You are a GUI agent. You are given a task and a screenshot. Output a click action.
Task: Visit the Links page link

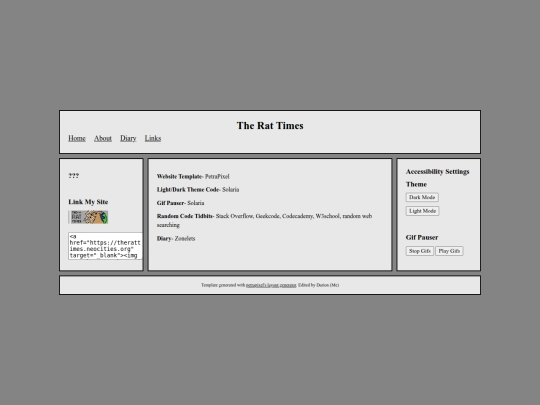(153, 138)
